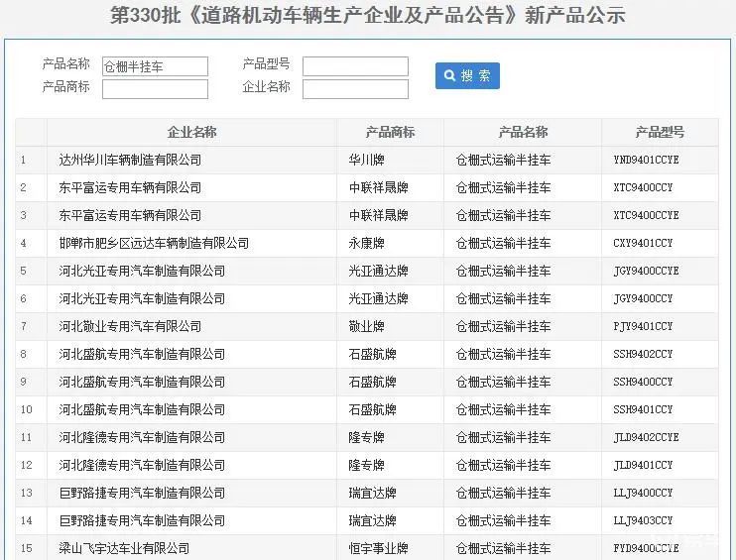The image size is (736, 560).
Task: Click the 产品名称 input field containing 仓栅半挂车
Action: 155,66
